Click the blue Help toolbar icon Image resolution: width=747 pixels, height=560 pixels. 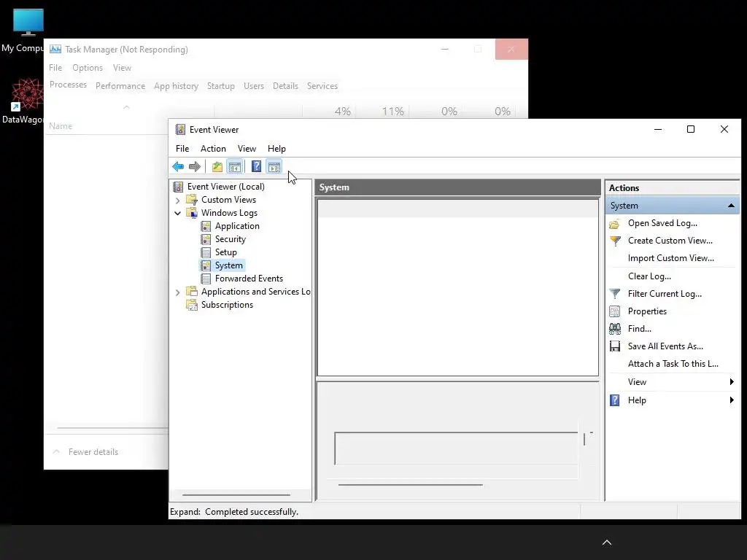pyautogui.click(x=256, y=166)
